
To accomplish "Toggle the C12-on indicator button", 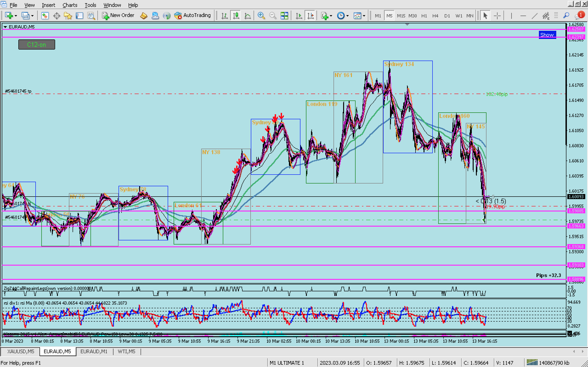I will coord(37,45).
